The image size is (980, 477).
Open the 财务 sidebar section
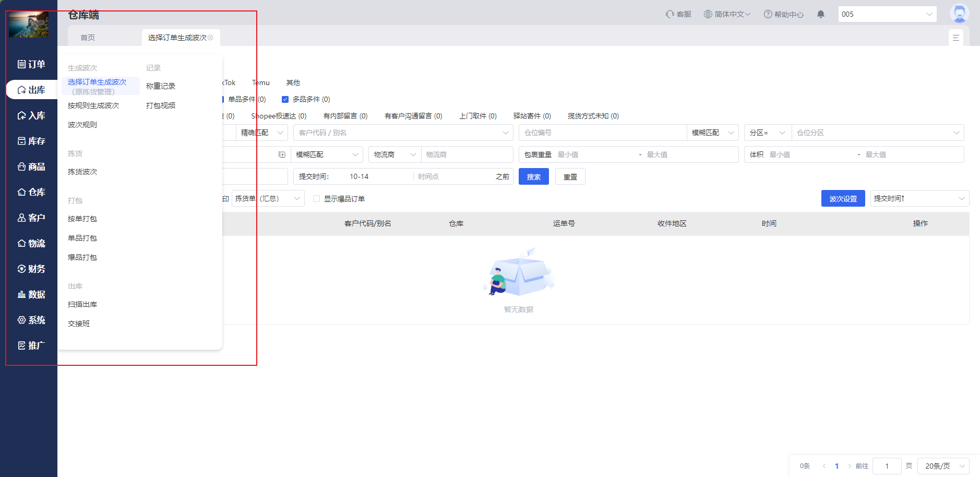click(31, 269)
